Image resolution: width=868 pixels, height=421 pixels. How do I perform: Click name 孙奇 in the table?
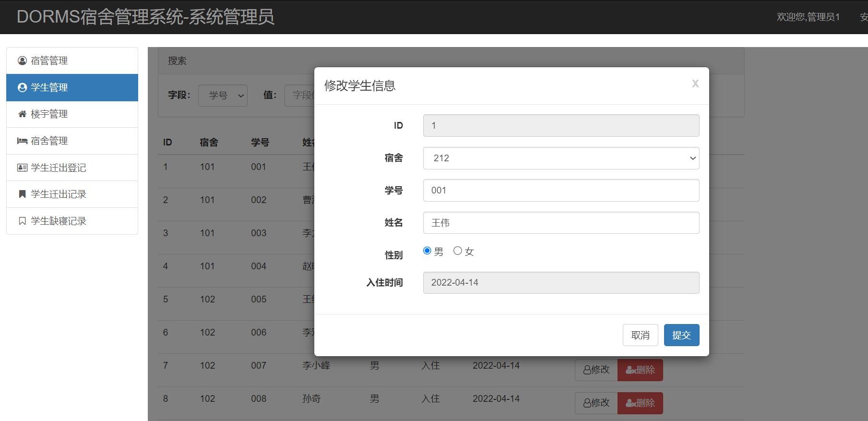point(311,398)
